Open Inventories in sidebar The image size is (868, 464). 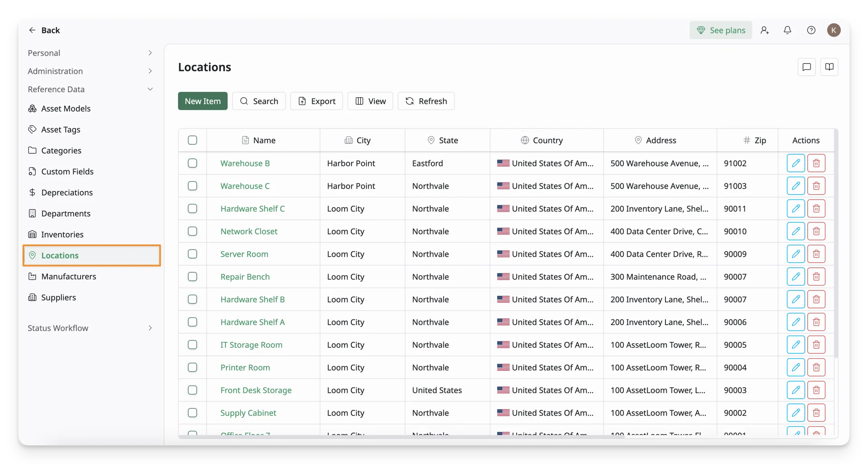(x=62, y=234)
